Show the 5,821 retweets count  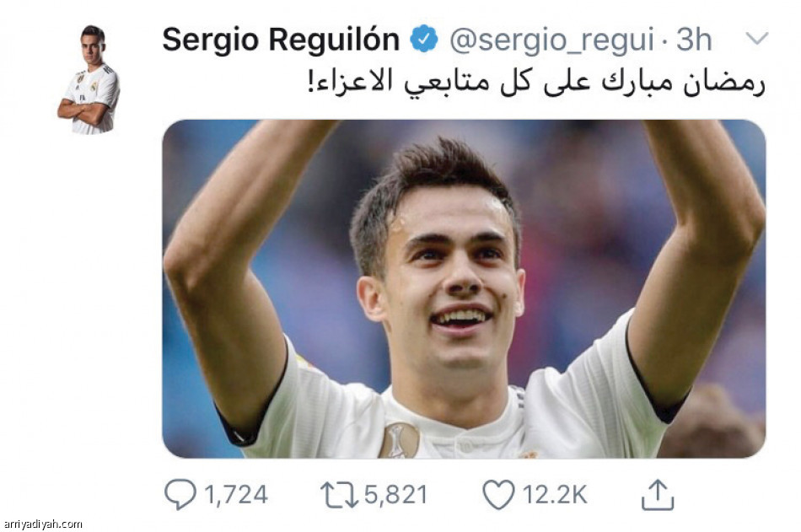tap(396, 495)
